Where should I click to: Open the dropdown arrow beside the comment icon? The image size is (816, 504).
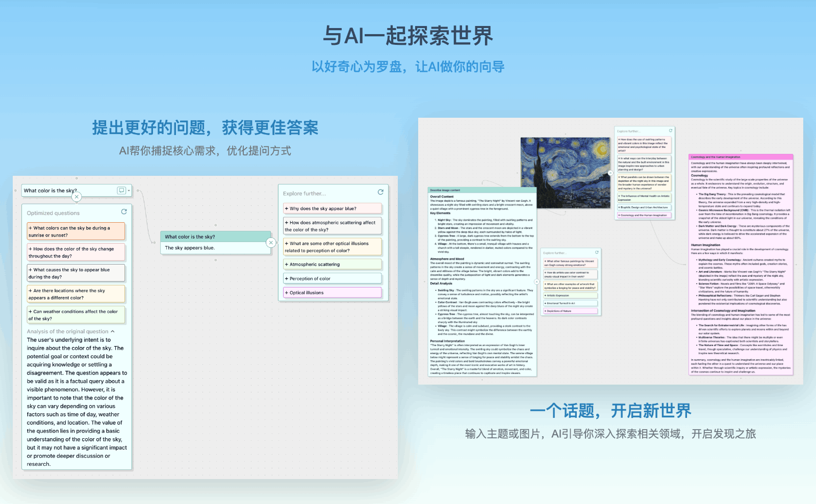pyautogui.click(x=129, y=191)
